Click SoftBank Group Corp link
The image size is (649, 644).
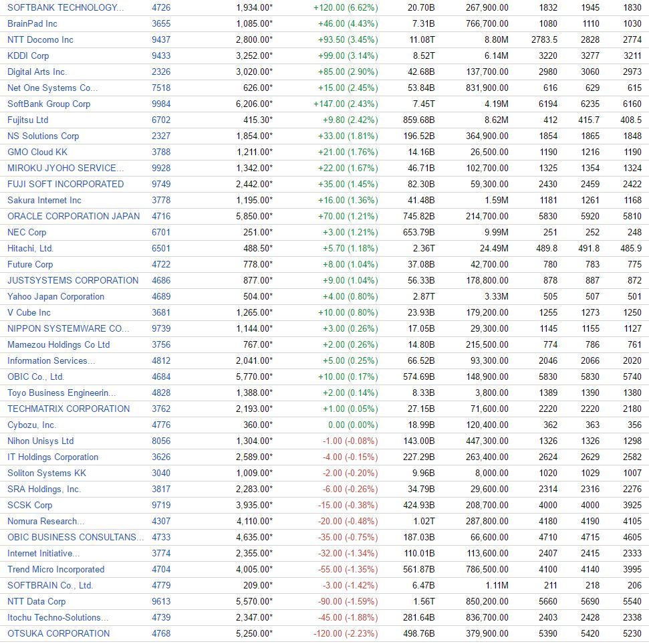click(49, 104)
